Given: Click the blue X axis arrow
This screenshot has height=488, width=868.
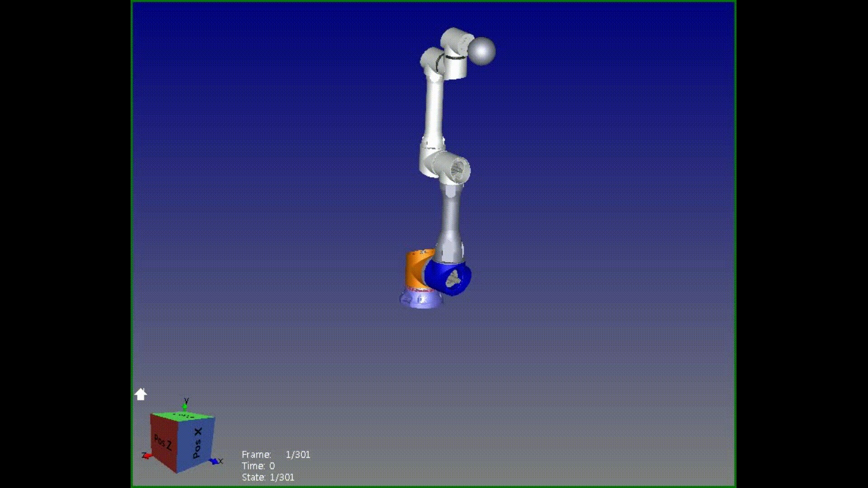Looking at the screenshot, I should click(215, 461).
